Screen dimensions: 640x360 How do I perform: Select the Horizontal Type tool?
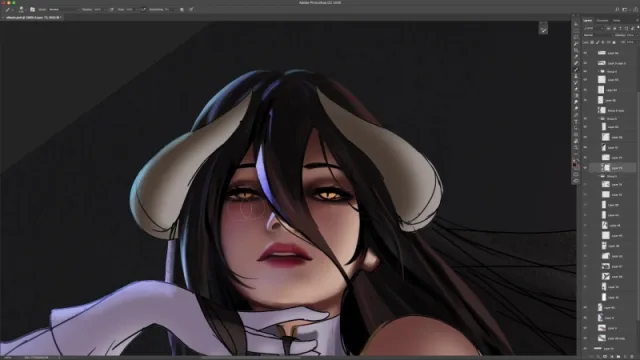click(x=576, y=122)
